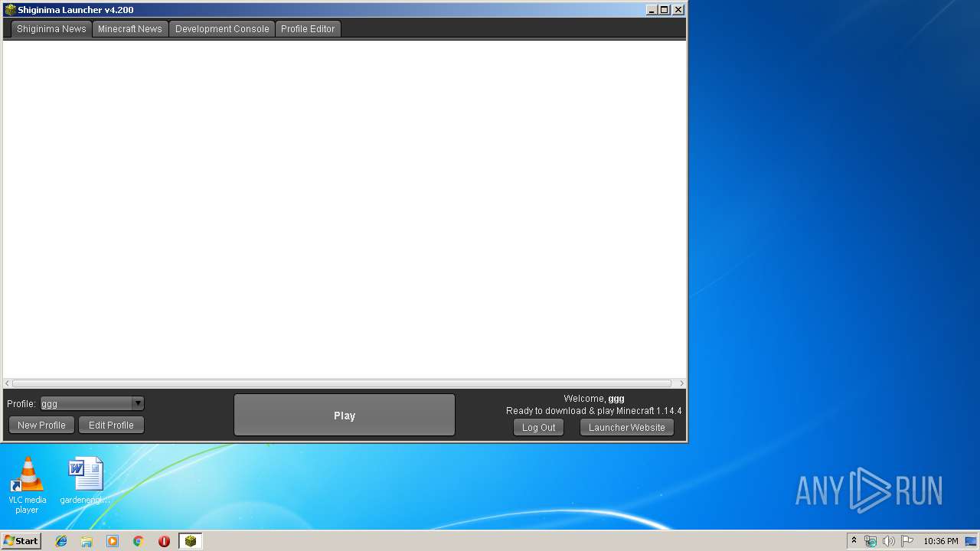The image size is (980, 551).
Task: Start the game with the Play button
Action: pyautogui.click(x=345, y=416)
